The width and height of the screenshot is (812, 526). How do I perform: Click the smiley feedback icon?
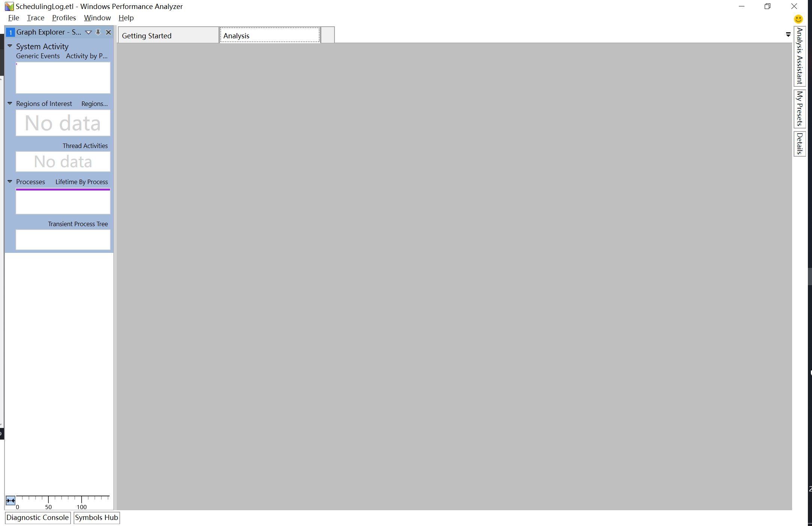point(798,19)
